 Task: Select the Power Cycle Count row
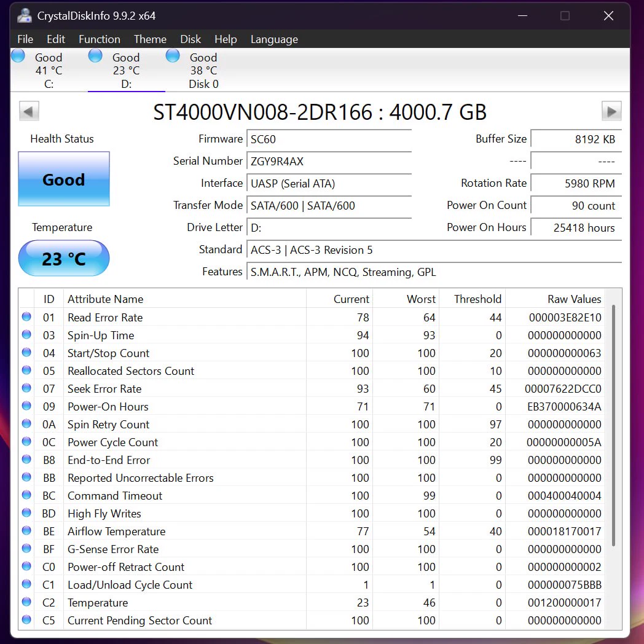312,442
